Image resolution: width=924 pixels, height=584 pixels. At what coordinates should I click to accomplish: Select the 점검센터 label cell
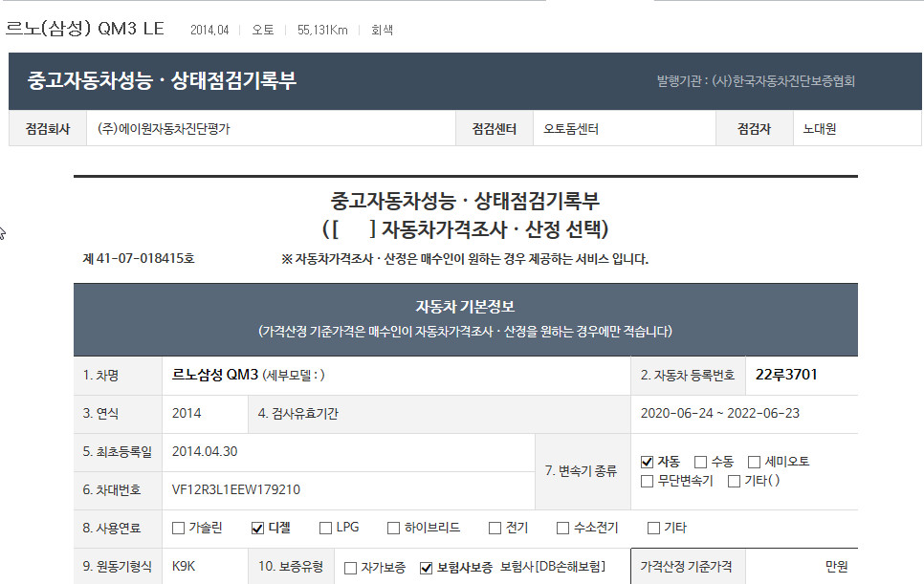tap(495, 128)
